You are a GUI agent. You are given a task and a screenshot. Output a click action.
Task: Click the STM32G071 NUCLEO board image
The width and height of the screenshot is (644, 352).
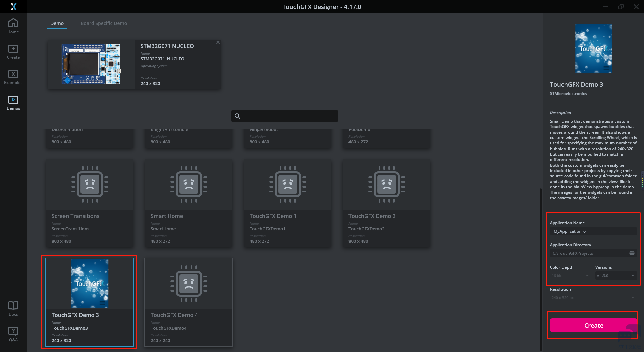pyautogui.click(x=91, y=64)
